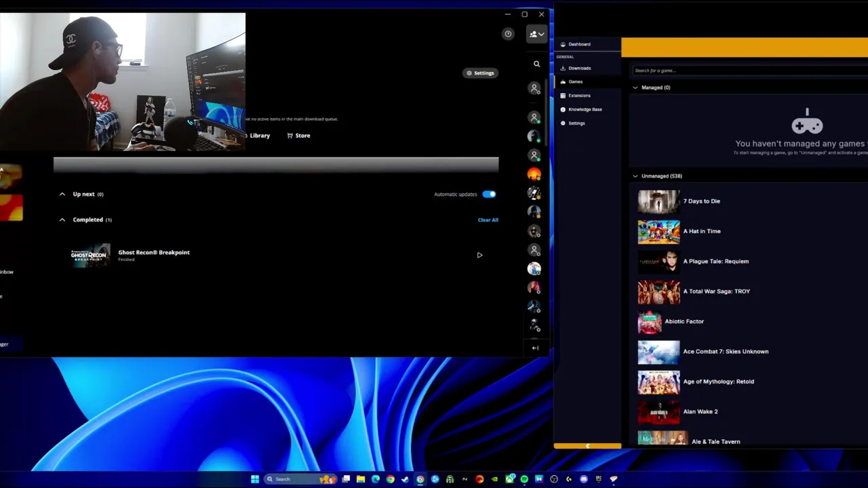
Task: Open Google Chrome from taskbar
Action: click(391, 479)
